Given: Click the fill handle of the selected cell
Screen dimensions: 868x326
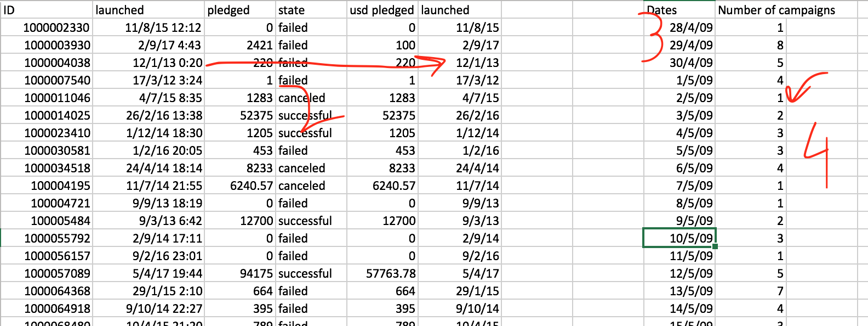Looking at the screenshot, I should point(715,246).
